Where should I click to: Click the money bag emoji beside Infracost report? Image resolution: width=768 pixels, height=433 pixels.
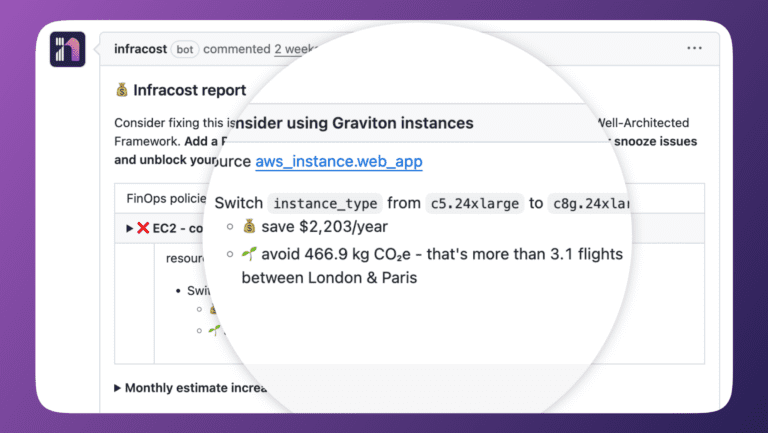(x=122, y=91)
